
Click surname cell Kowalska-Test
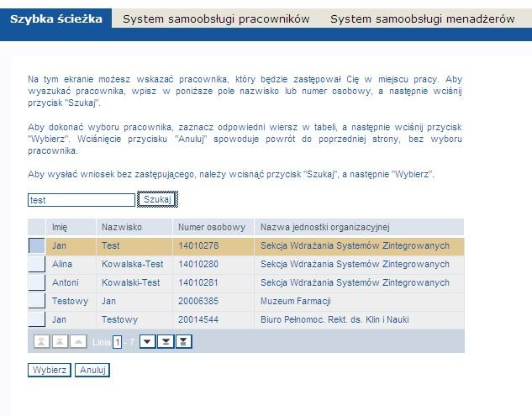(x=133, y=264)
